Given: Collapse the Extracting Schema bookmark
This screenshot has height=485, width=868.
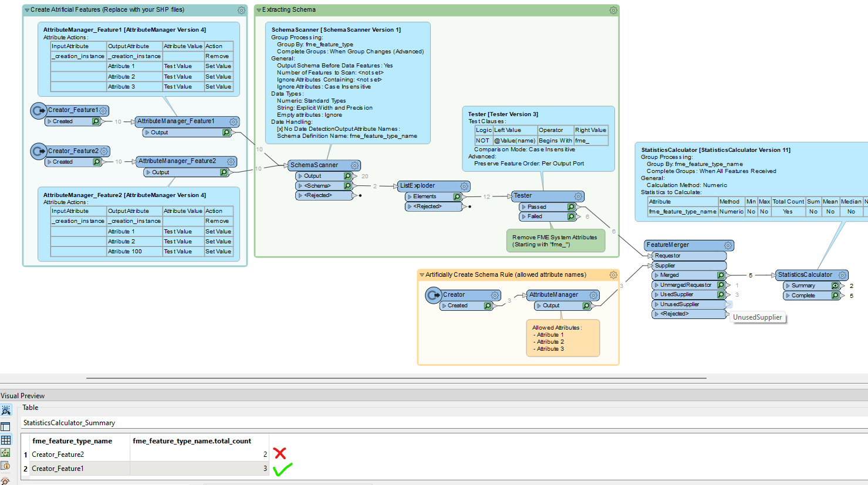Looking at the screenshot, I should pyautogui.click(x=259, y=10).
